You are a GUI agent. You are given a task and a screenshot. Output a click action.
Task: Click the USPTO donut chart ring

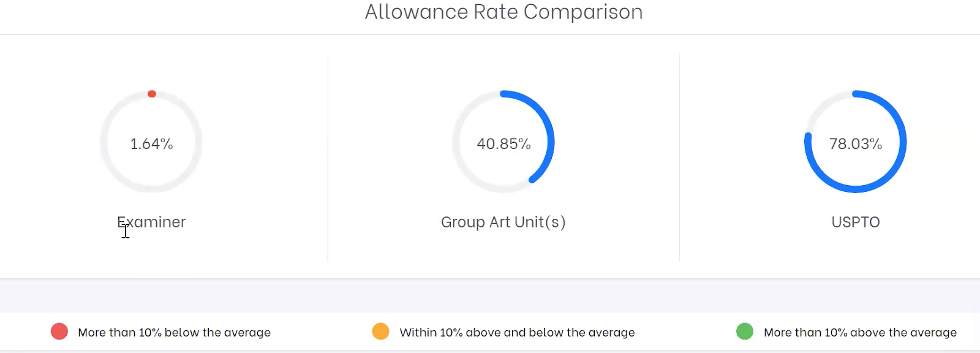(856, 142)
